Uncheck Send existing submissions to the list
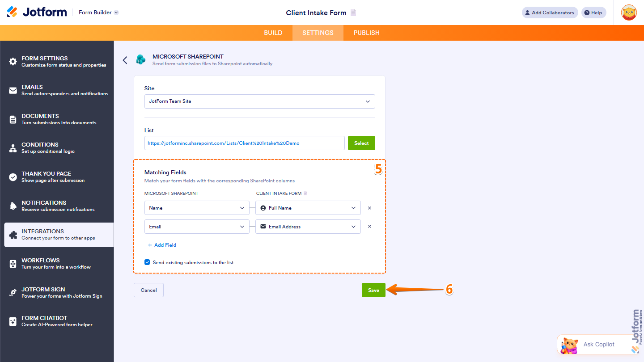644x362 pixels. coord(147,262)
